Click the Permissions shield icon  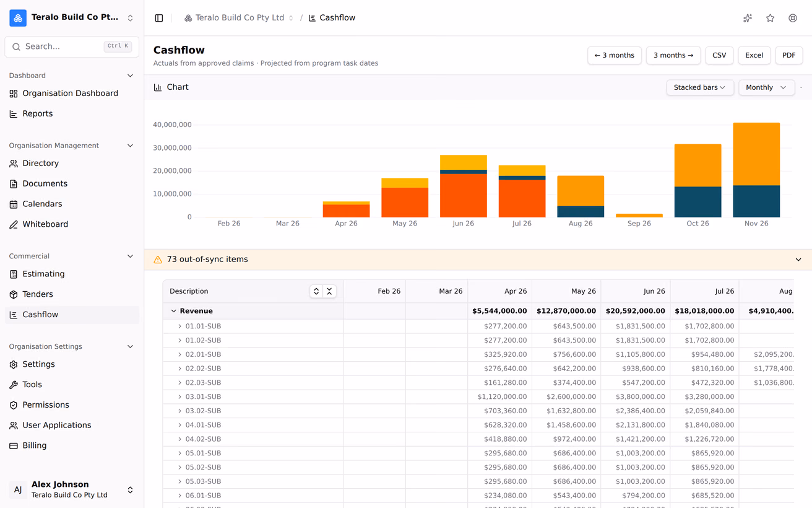click(x=14, y=405)
